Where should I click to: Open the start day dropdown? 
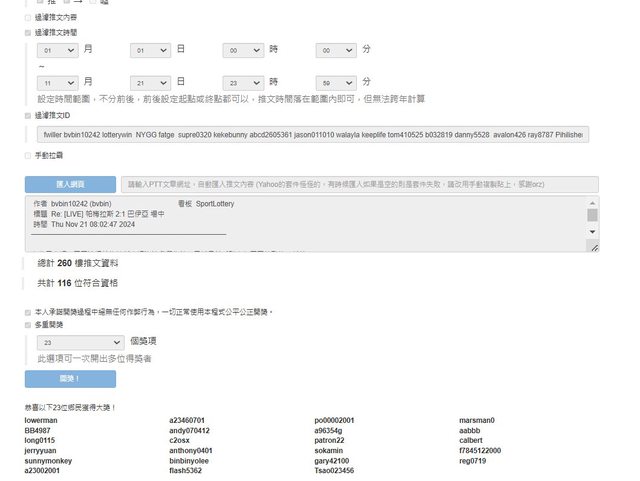150,49
